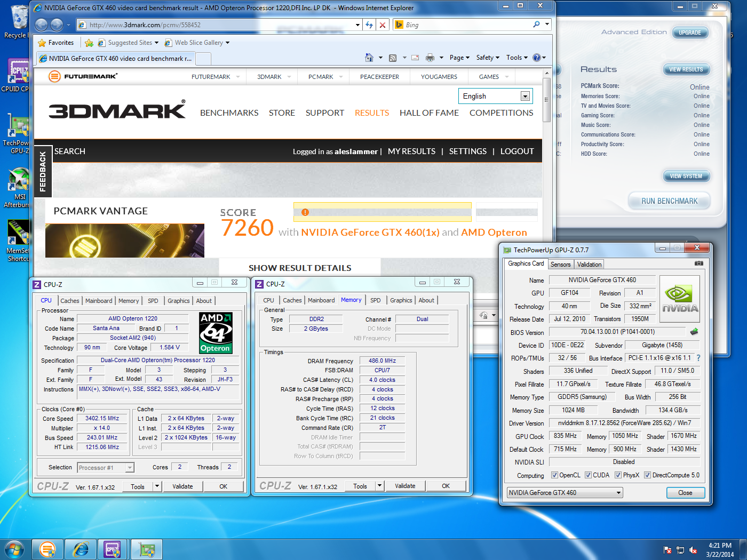Click the GPU-Z BIOS save chip icon
The width and height of the screenshot is (747, 560).
[694, 332]
